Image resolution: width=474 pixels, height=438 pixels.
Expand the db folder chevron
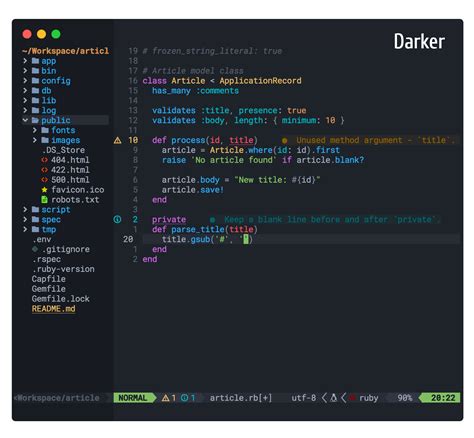[x=25, y=90]
